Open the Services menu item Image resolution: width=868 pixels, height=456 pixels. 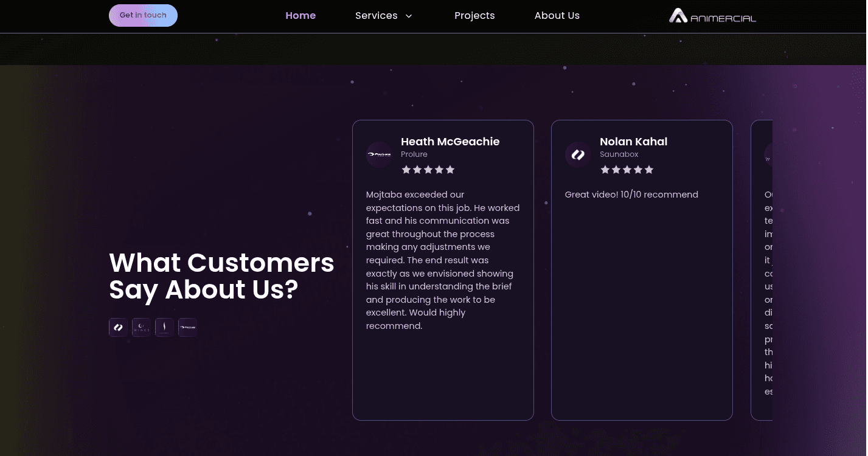point(376,16)
